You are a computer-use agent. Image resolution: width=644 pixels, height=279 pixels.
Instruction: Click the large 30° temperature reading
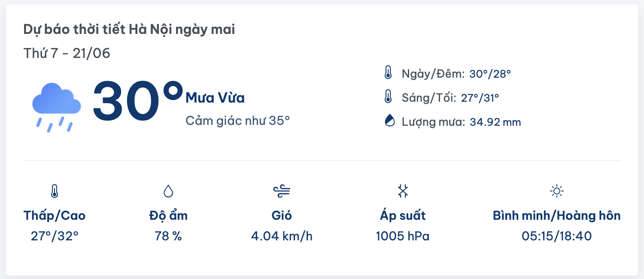tap(137, 101)
